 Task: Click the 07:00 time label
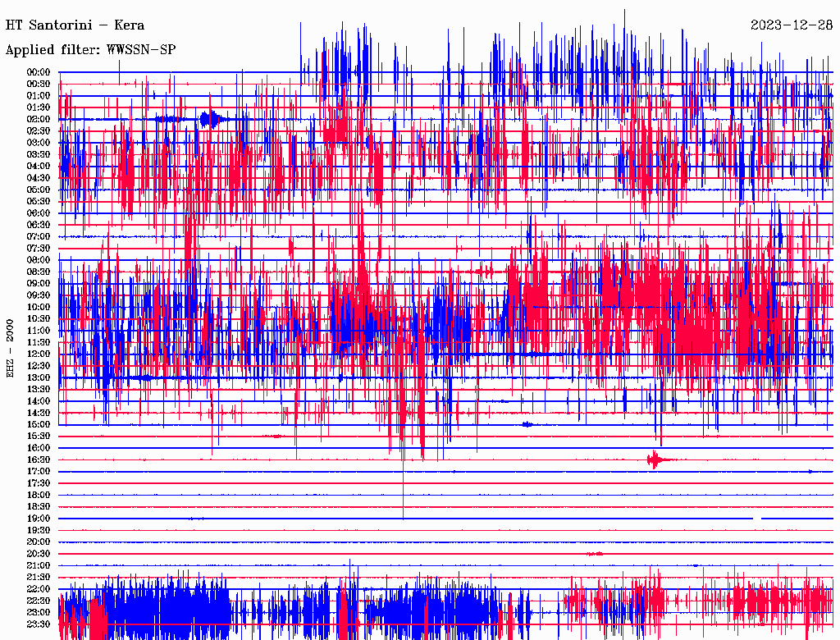pos(39,237)
